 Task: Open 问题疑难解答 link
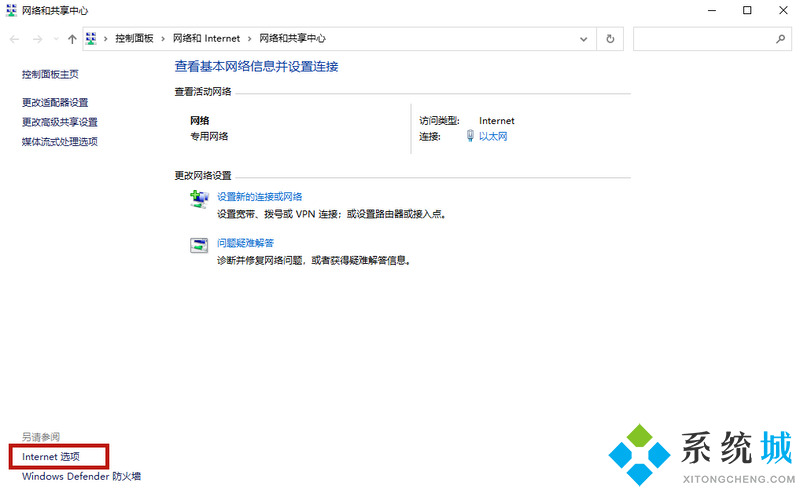pos(245,243)
